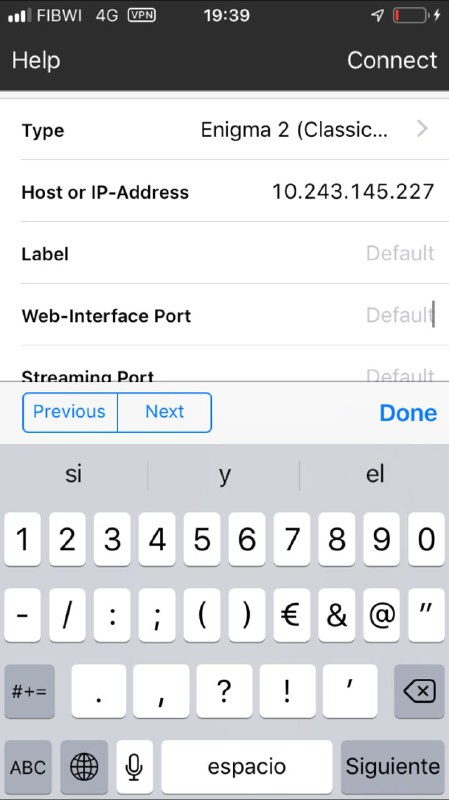Viewport: 449px width, 800px height.
Task: Tap the microphone dictation icon
Action: [134, 766]
